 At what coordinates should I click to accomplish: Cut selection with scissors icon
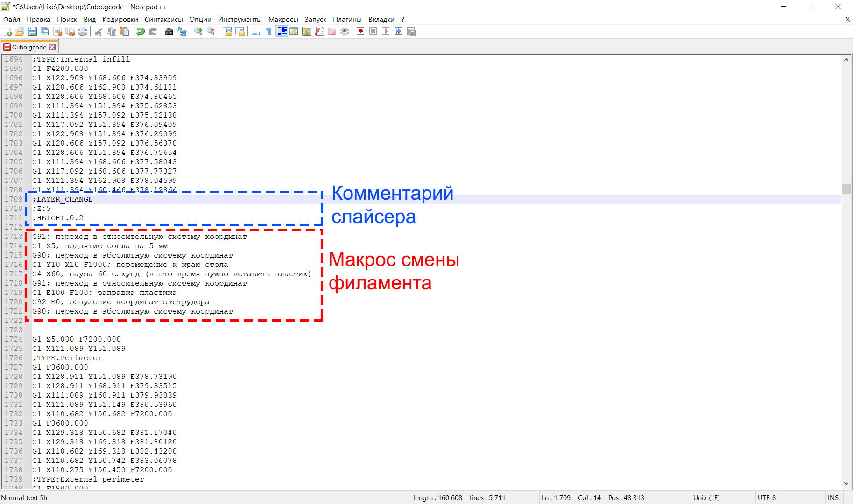pyautogui.click(x=99, y=31)
